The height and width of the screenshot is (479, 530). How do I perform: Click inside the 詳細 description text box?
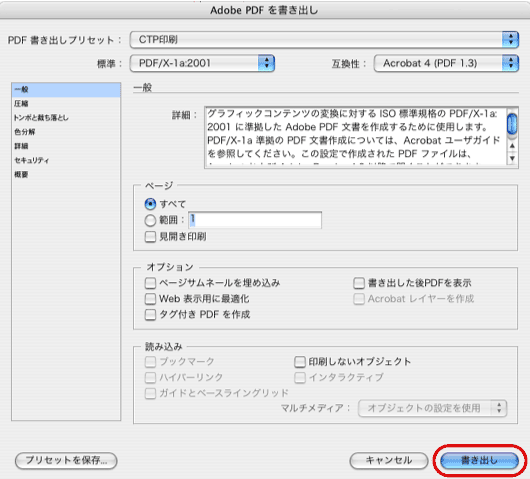tap(356, 137)
